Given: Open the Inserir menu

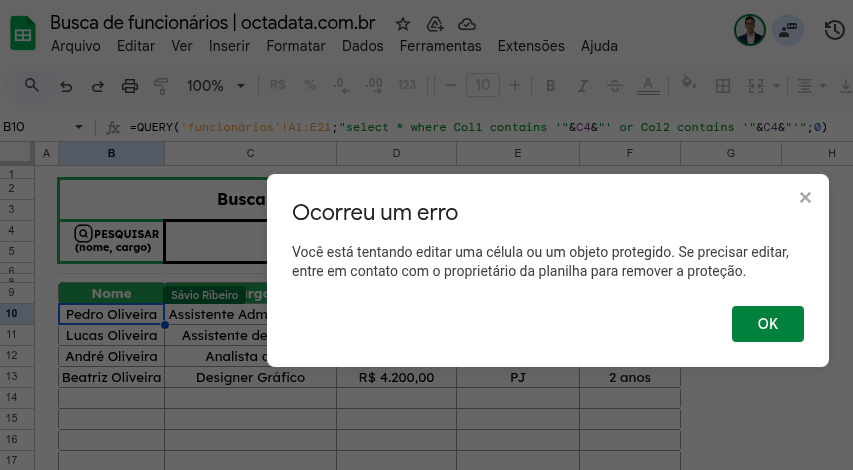Looking at the screenshot, I should pyautogui.click(x=229, y=46).
